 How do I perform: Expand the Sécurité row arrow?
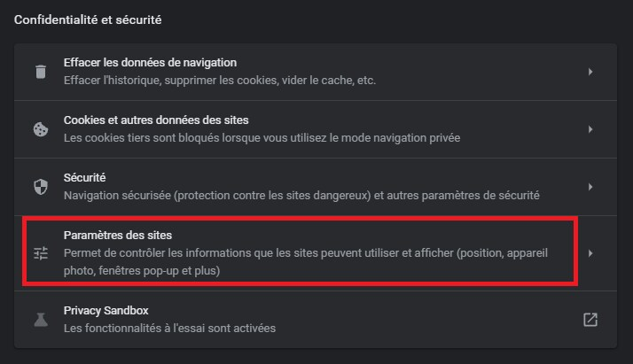[x=590, y=187]
